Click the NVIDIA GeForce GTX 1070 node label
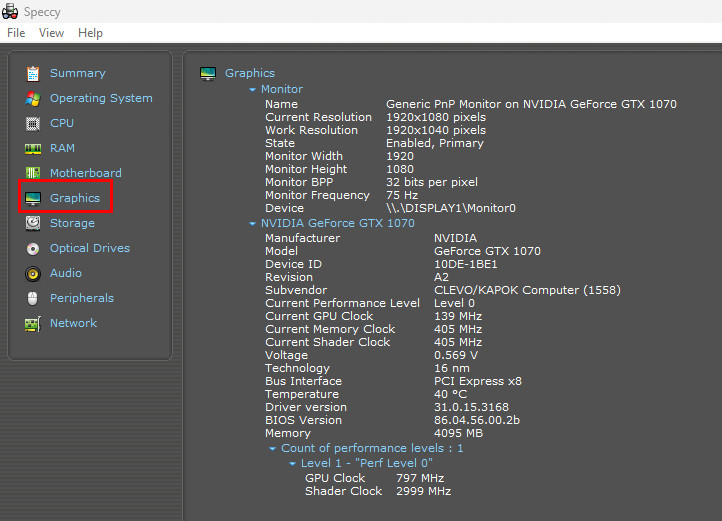 [338, 223]
